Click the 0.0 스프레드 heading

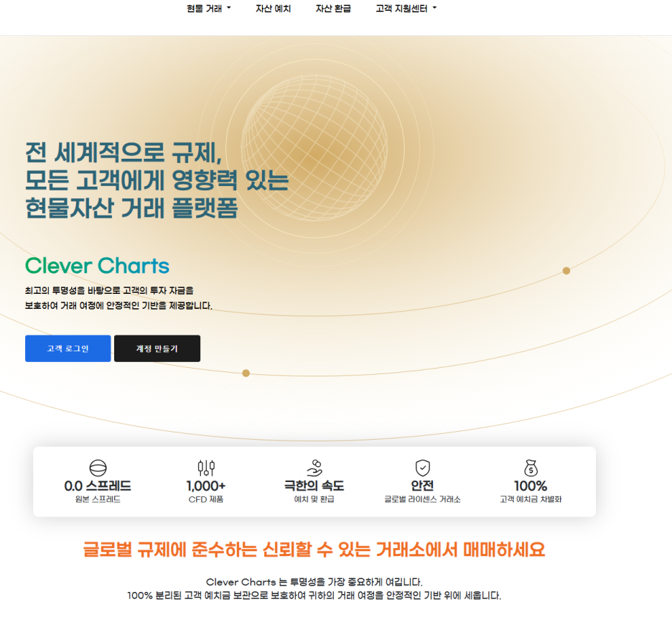coord(98,486)
